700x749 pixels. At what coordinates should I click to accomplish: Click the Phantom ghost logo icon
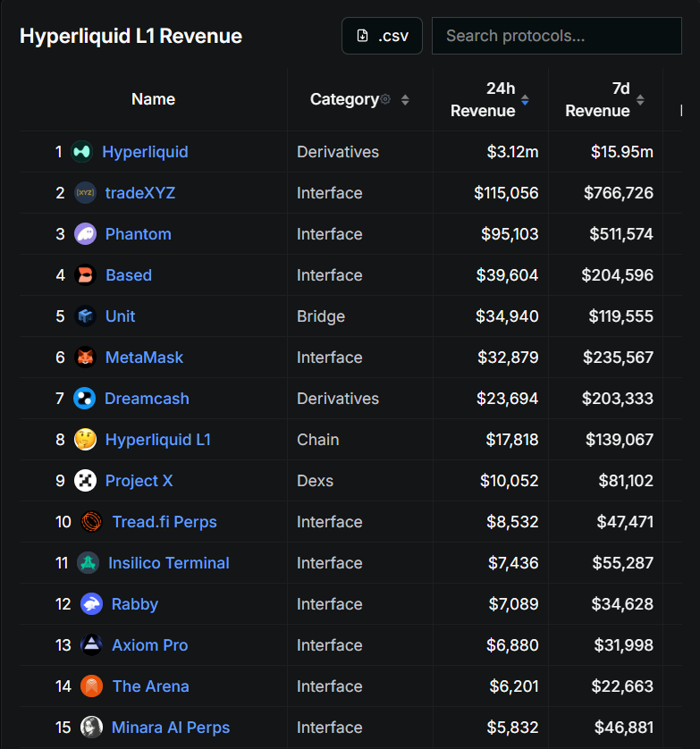click(x=85, y=234)
